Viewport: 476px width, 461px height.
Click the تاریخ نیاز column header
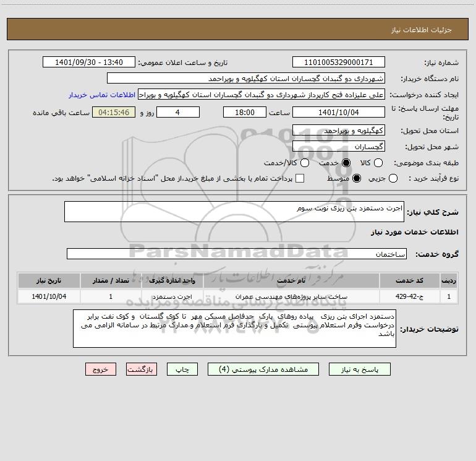(49, 280)
